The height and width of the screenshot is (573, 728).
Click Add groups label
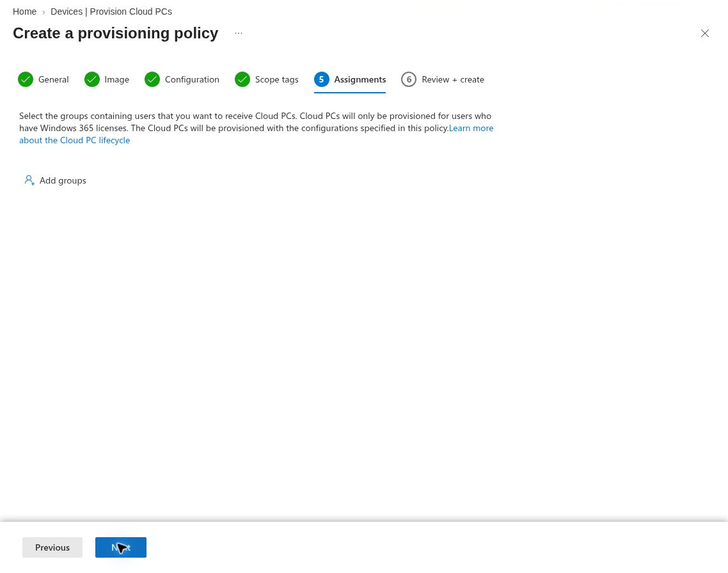coord(63,180)
